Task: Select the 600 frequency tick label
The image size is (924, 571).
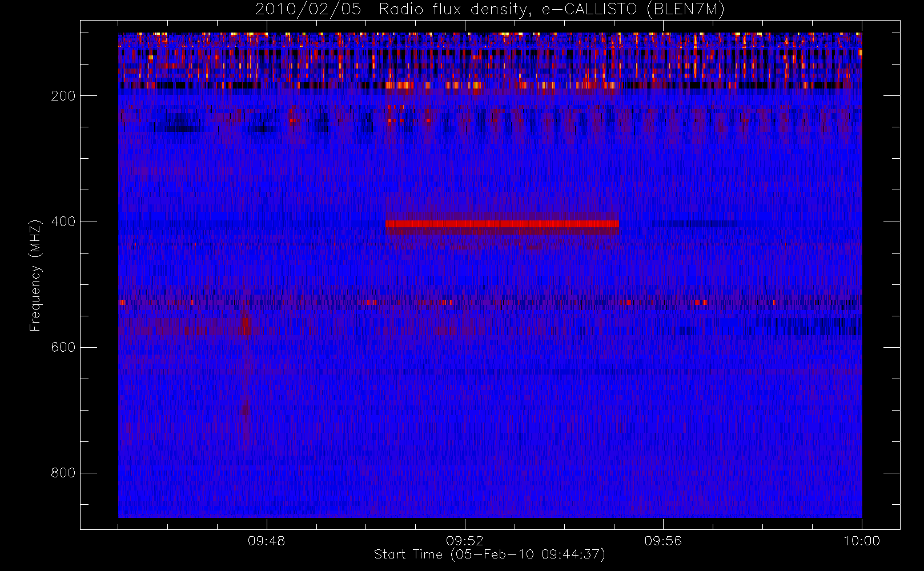Action: pos(63,347)
